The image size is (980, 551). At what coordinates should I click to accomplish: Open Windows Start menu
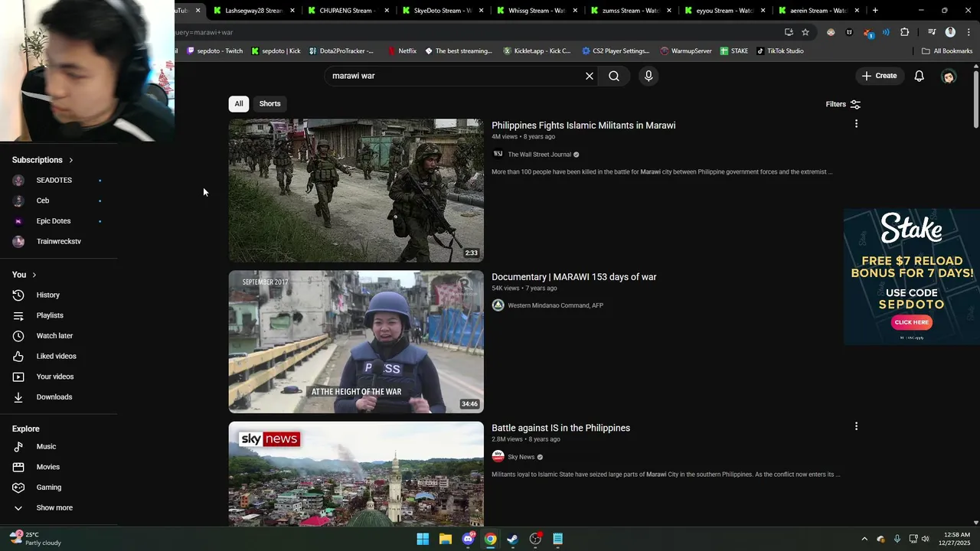[x=423, y=540]
